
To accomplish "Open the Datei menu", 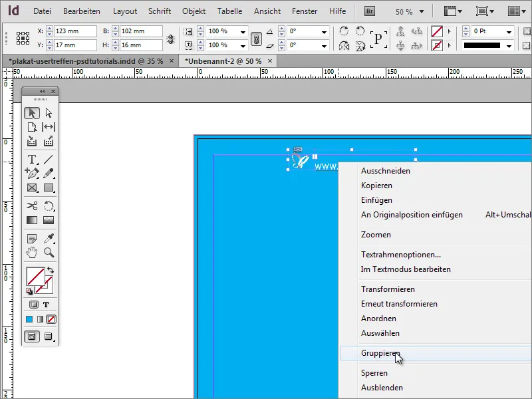I will click(x=42, y=11).
